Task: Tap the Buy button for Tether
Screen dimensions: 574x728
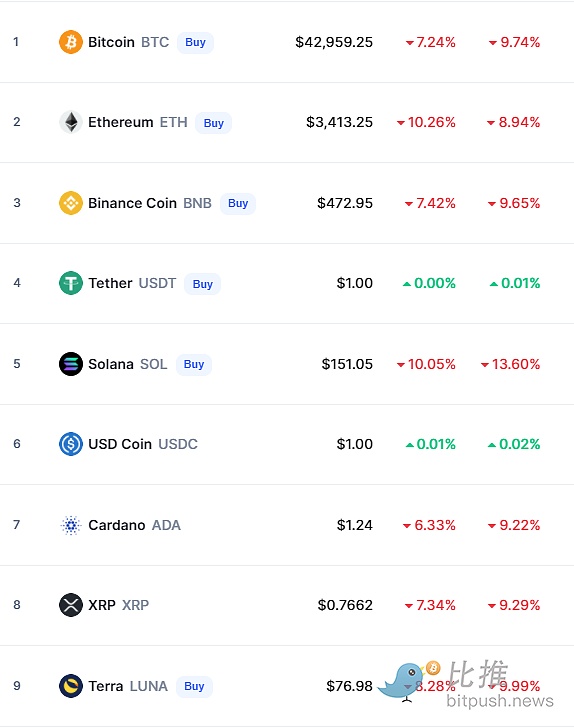Action: coord(202,284)
